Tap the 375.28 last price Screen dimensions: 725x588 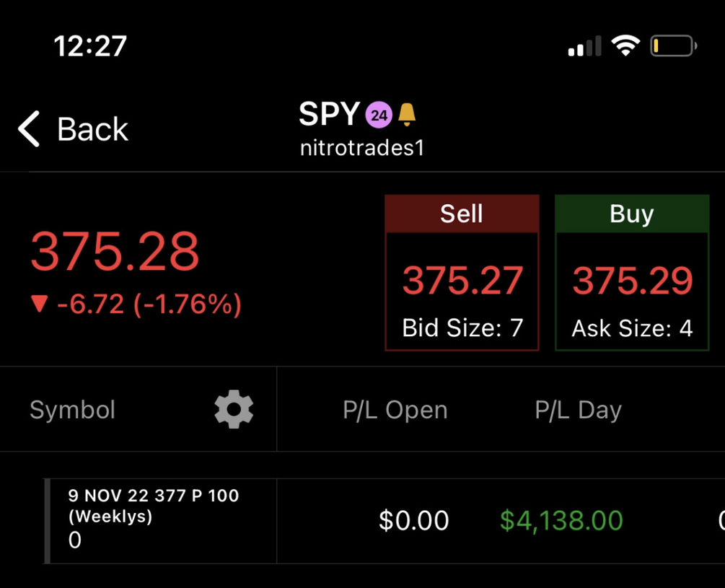(x=115, y=252)
